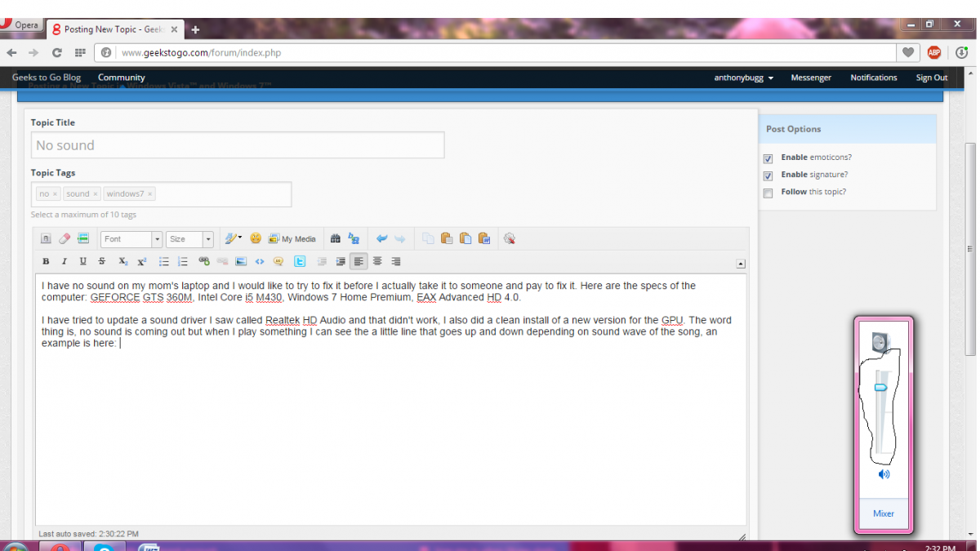Viewport: 980px width, 551px height.
Task: Apply Subscript formatting
Action: 122,262
